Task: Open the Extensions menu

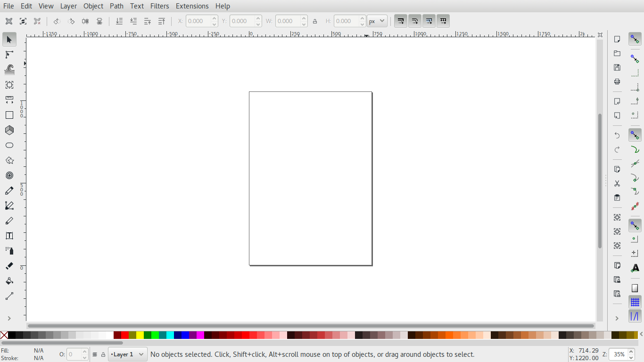Action: (192, 6)
